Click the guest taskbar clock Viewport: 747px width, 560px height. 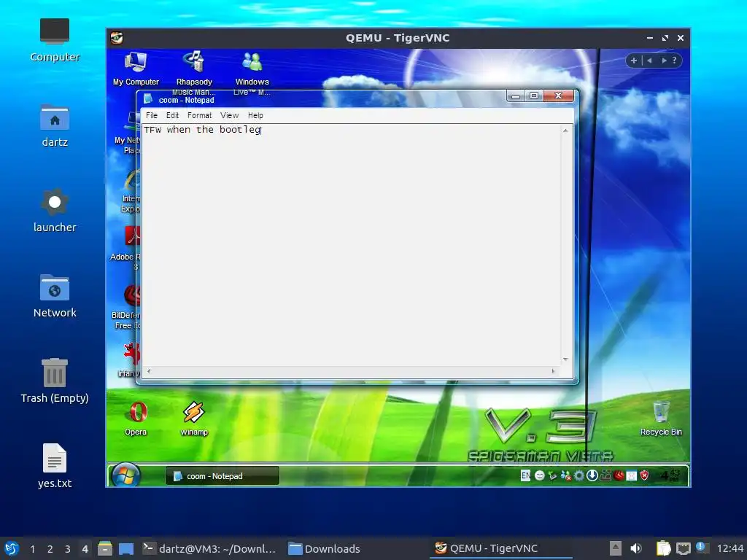pos(670,475)
